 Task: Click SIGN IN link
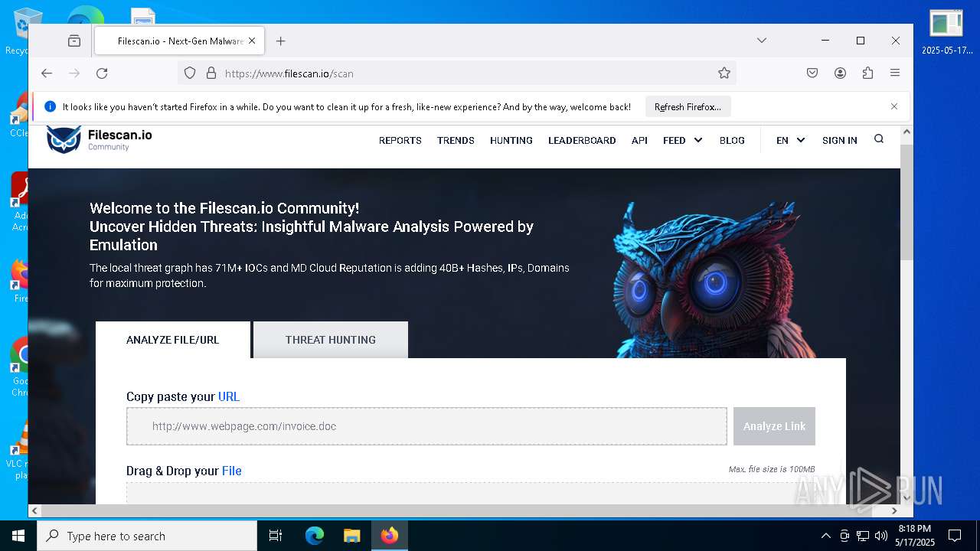click(x=840, y=141)
